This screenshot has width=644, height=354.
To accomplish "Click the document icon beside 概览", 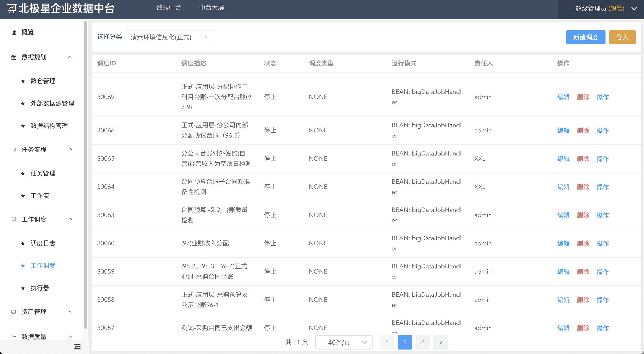I will click(14, 32).
